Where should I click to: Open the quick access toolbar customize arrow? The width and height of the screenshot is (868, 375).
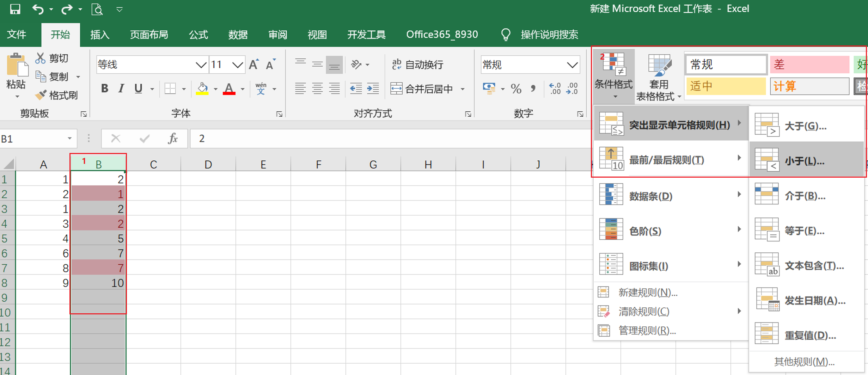[120, 9]
